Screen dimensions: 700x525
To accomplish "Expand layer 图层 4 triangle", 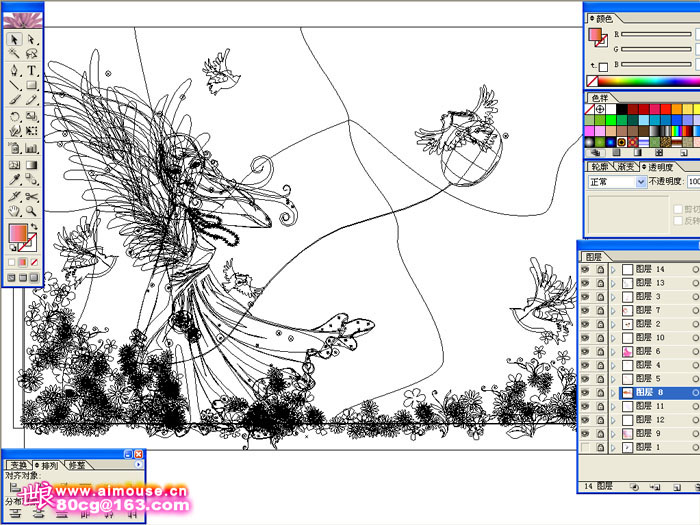I will 613,365.
